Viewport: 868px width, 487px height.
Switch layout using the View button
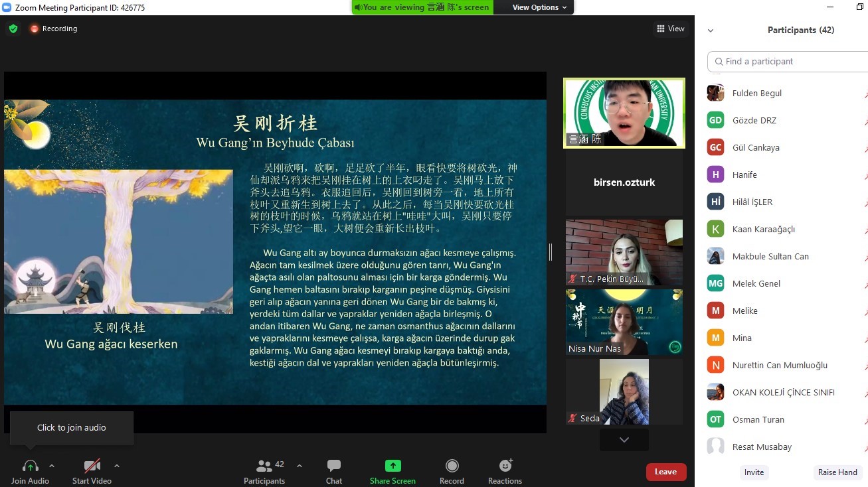670,29
